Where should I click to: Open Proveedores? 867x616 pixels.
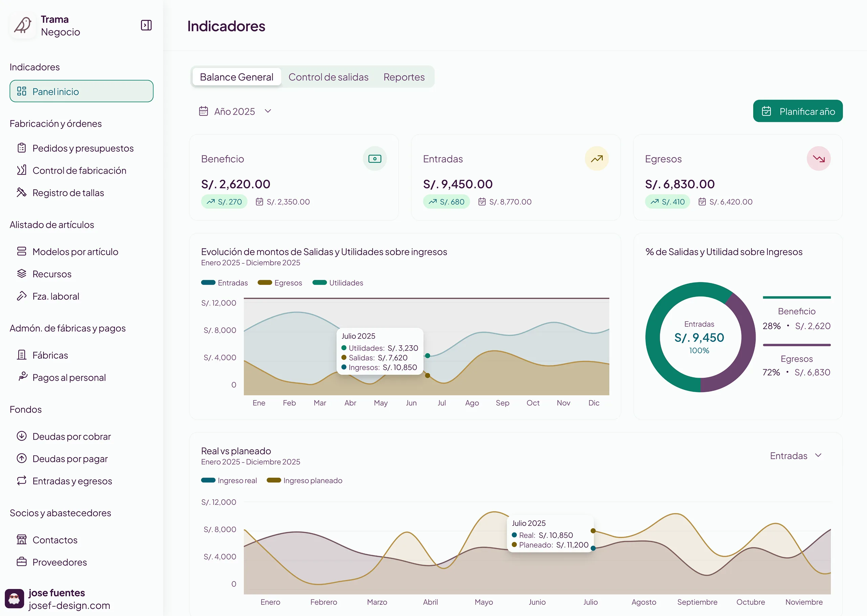[52, 562]
